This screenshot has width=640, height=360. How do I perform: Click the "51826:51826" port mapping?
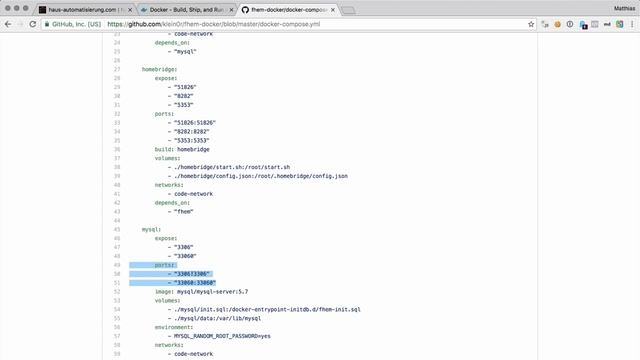pos(195,122)
